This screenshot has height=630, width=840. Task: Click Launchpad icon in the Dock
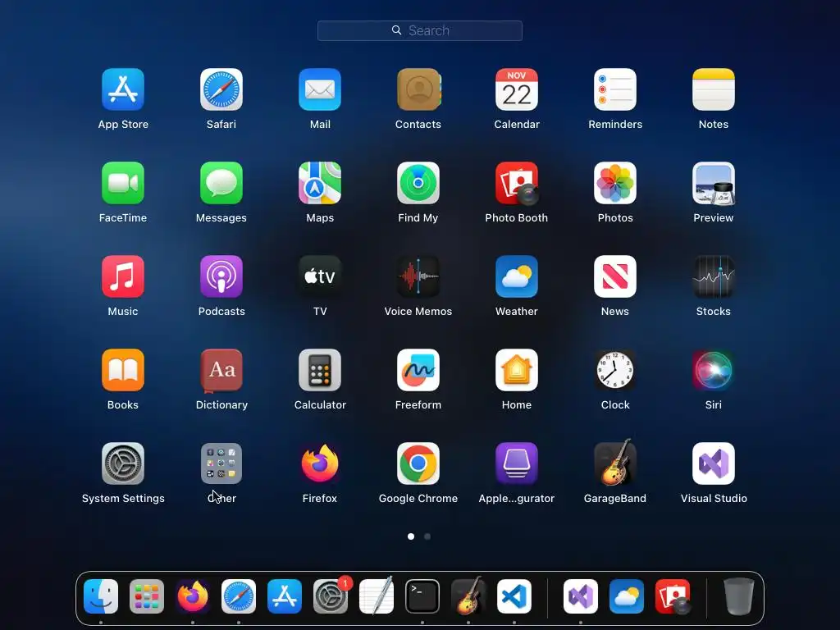(147, 596)
